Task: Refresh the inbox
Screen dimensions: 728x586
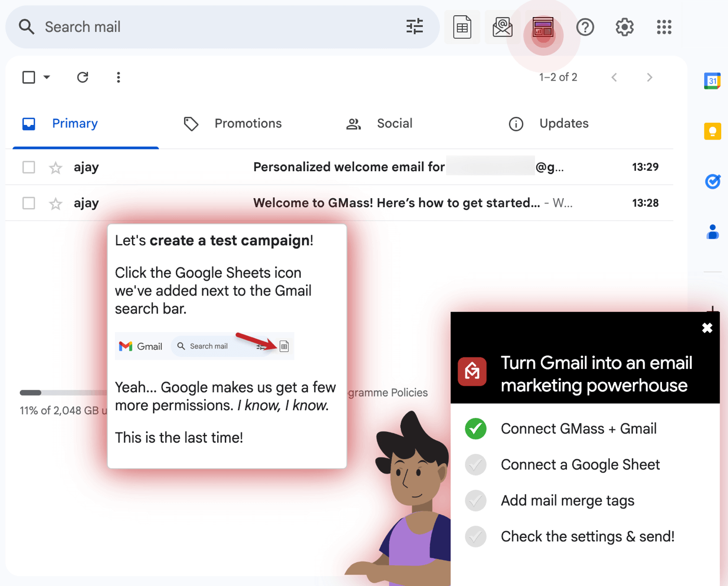Action: (x=83, y=78)
